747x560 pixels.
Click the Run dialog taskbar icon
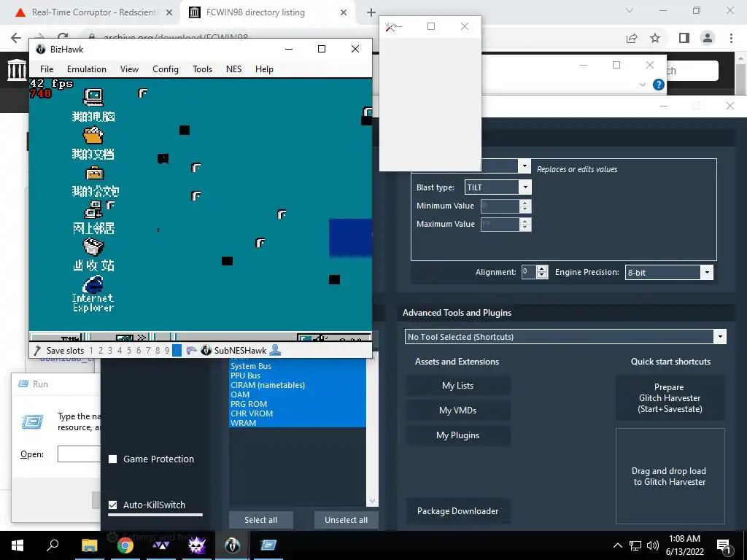pos(268,545)
